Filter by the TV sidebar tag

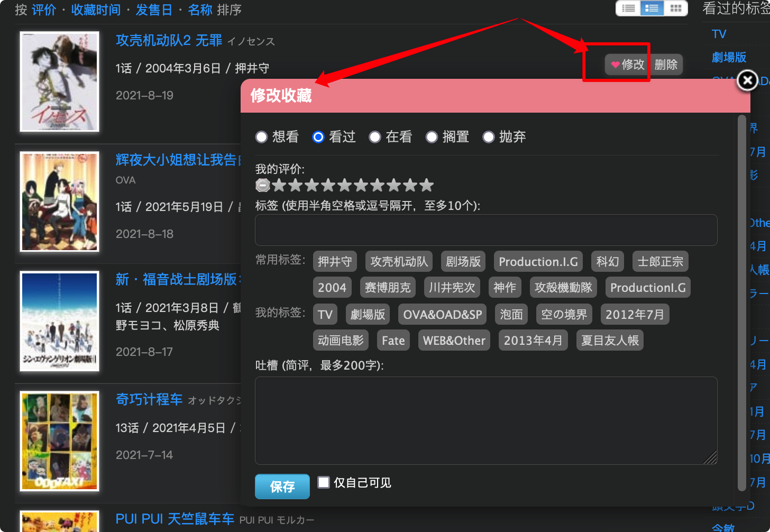pyautogui.click(x=719, y=34)
